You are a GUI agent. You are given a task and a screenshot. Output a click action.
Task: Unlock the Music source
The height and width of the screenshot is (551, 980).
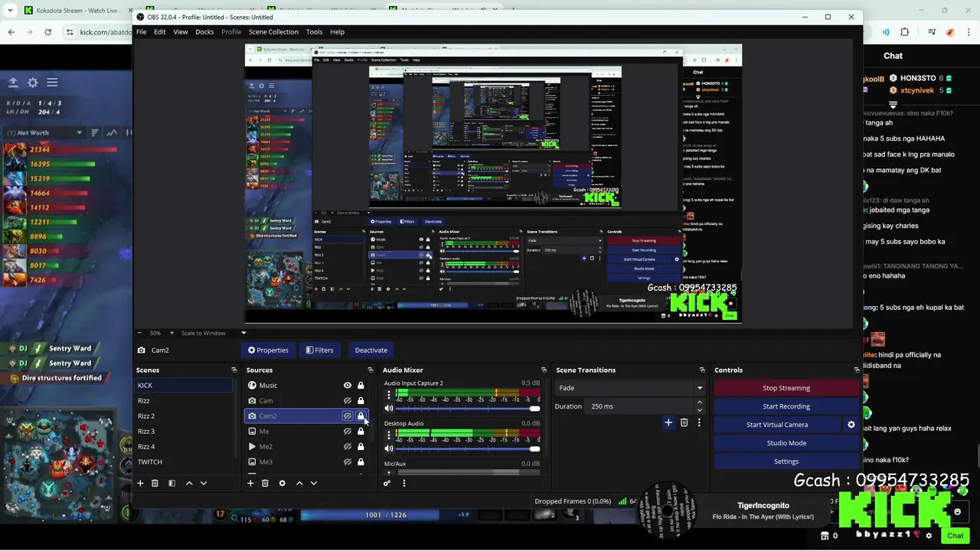[x=361, y=386]
